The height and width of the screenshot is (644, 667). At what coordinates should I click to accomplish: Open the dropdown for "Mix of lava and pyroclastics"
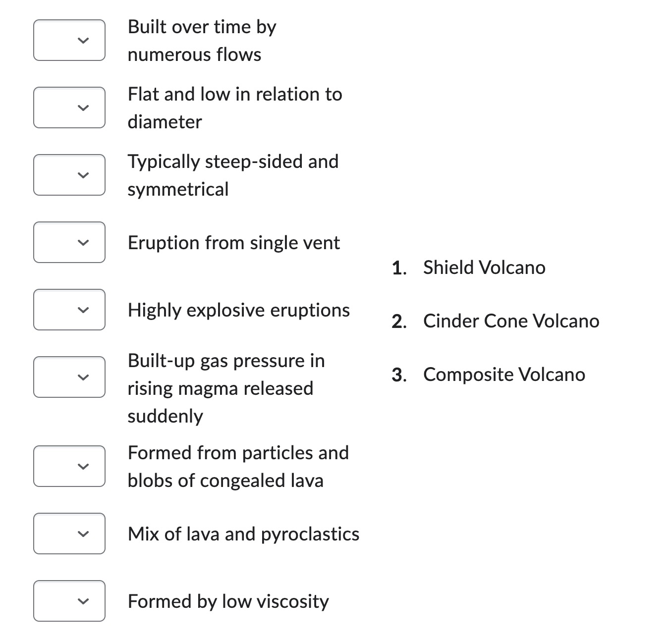[69, 534]
